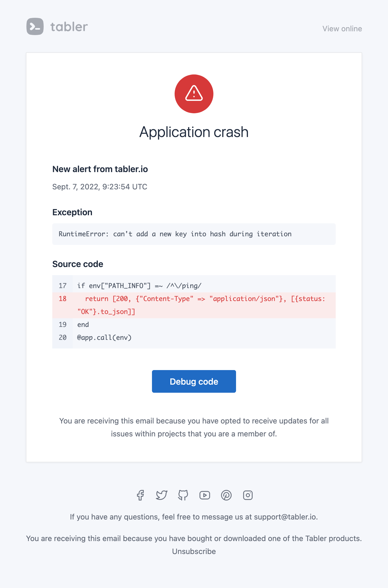Click the Tabler terminal logo icon

tap(35, 26)
